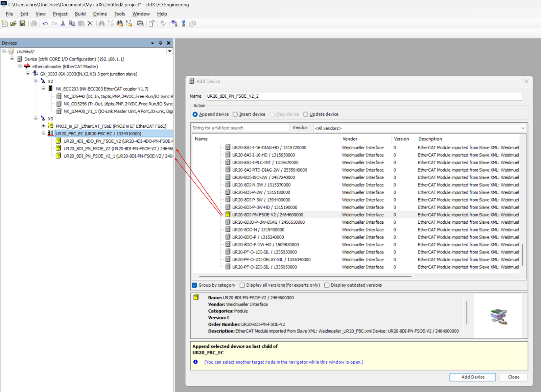Image resolution: width=541 pixels, height=392 pixels.
Task: Click the Add Device button
Action: point(473,377)
